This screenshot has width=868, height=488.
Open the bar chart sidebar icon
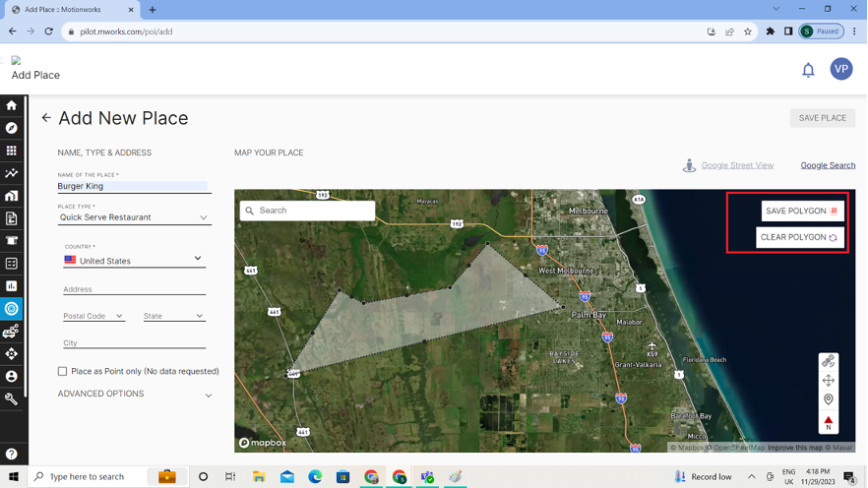pyautogui.click(x=11, y=286)
